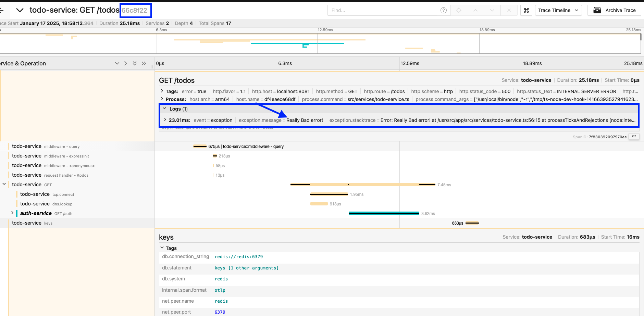The width and height of the screenshot is (644, 316).
Task: Copy the span deep link icon
Action: pyautogui.click(x=634, y=136)
